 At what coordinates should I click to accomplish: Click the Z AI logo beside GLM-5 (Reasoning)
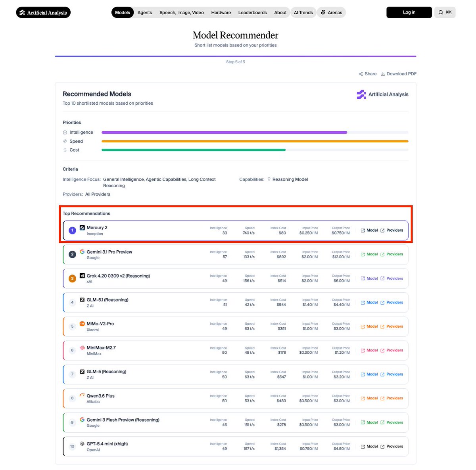82,372
